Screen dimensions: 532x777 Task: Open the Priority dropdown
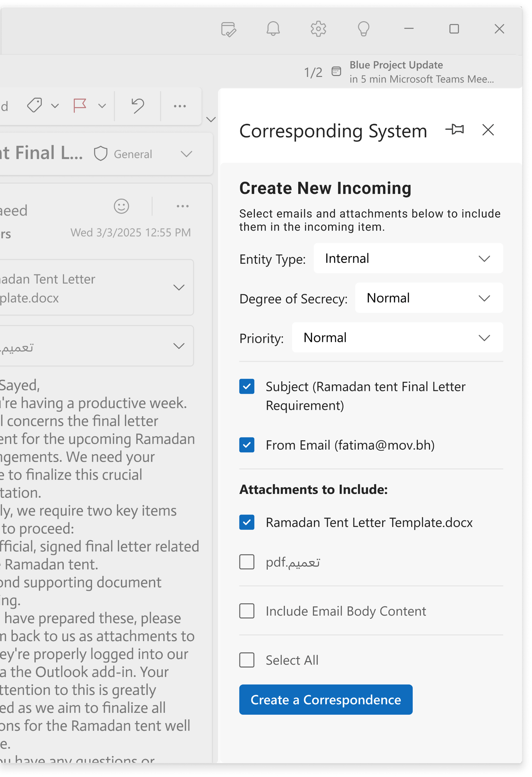397,338
